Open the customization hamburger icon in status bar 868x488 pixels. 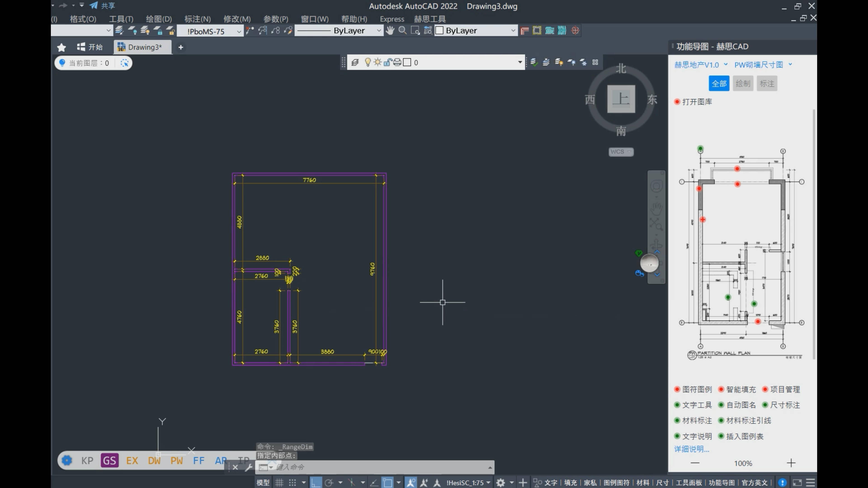(810, 483)
